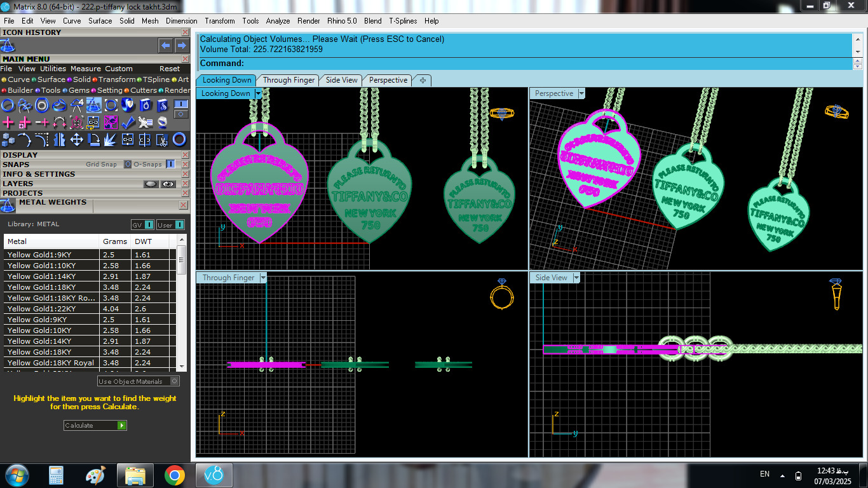The width and height of the screenshot is (868, 488).
Task: Open the Analyze menu in menu bar
Action: (278, 21)
